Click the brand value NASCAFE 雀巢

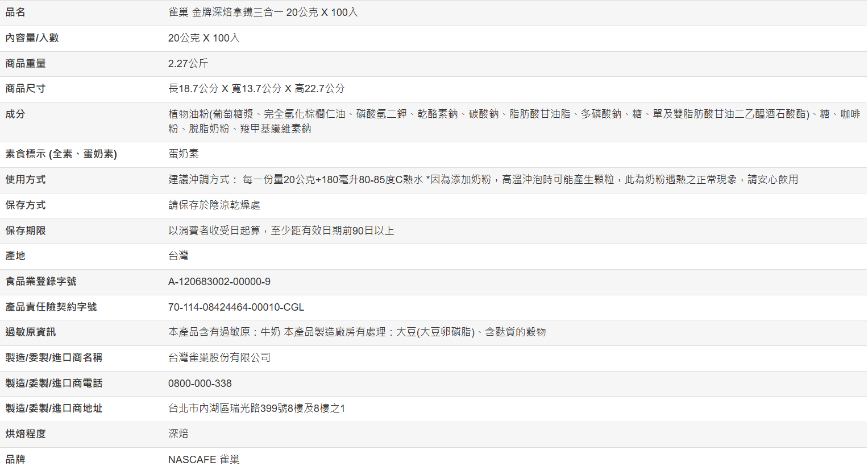pyautogui.click(x=203, y=459)
